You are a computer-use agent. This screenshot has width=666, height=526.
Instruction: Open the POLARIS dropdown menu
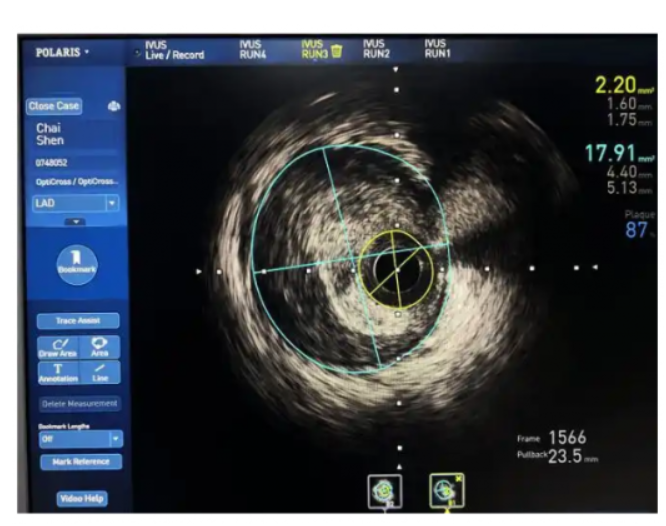coord(62,52)
